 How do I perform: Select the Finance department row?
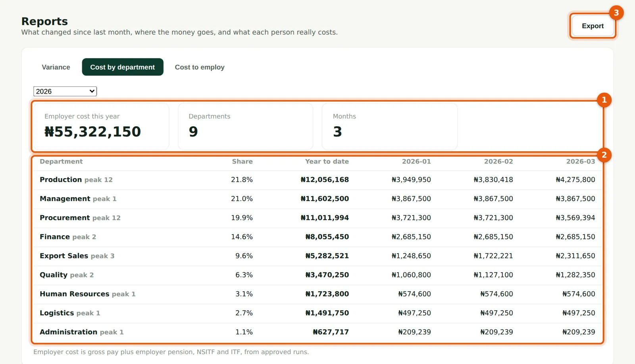(317, 237)
